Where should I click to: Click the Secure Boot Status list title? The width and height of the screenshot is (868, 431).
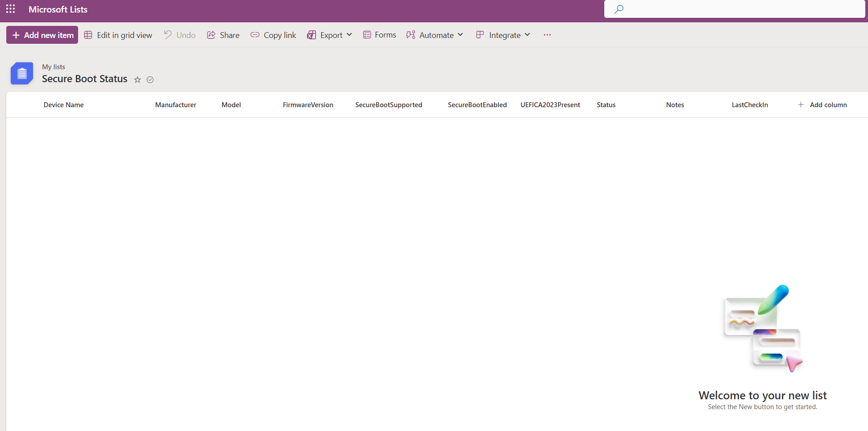click(x=85, y=79)
